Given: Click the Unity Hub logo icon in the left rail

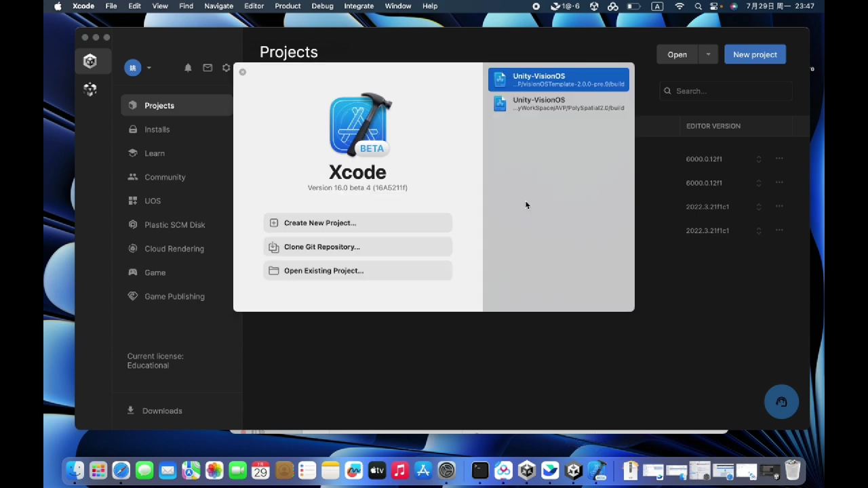Looking at the screenshot, I should click(x=90, y=61).
